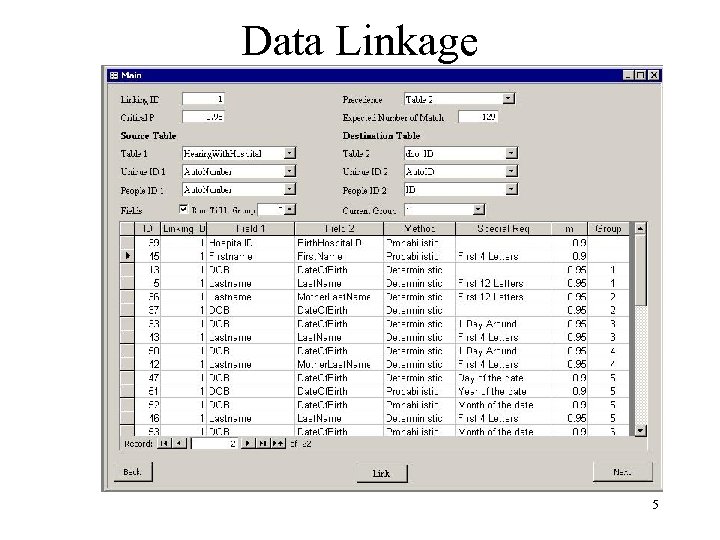Click the Field 2 column header
The image size is (720, 540).
(339, 229)
